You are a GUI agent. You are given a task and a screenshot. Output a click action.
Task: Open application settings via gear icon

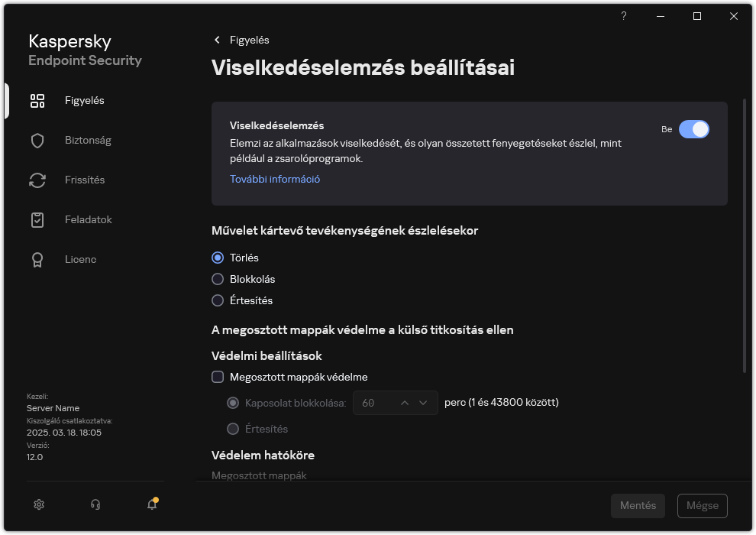pos(38,504)
